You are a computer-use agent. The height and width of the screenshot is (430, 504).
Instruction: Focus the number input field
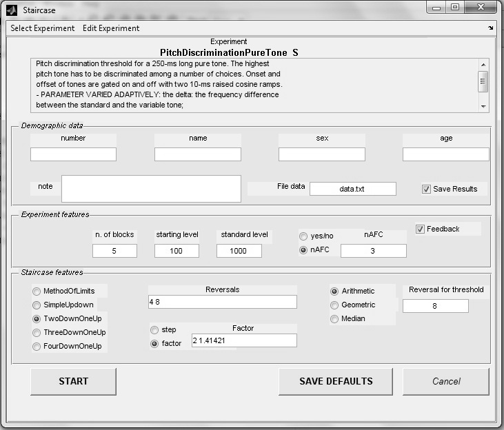coord(73,154)
